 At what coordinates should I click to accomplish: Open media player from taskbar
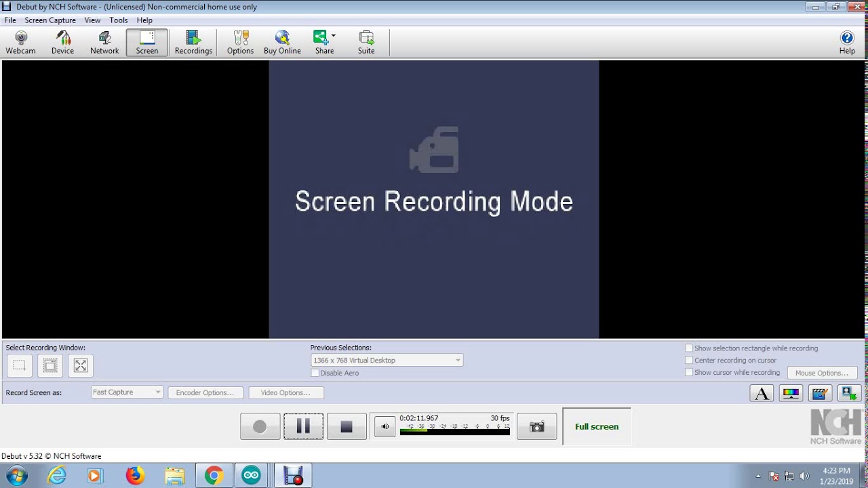click(x=94, y=476)
